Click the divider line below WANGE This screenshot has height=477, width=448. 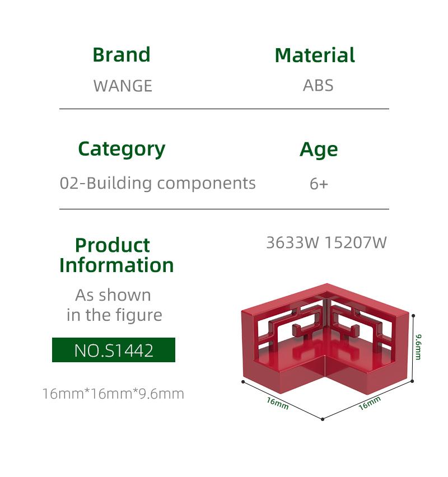tap(224, 109)
